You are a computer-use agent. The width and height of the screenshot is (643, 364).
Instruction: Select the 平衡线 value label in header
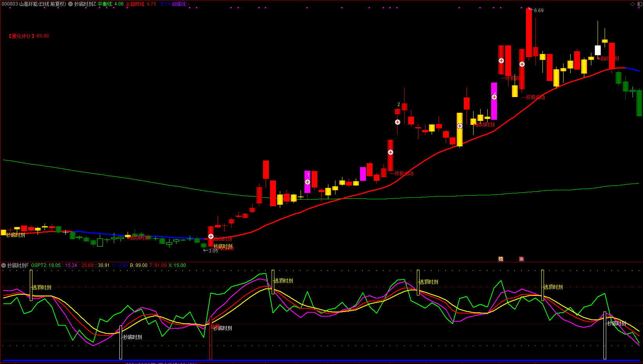[111, 4]
